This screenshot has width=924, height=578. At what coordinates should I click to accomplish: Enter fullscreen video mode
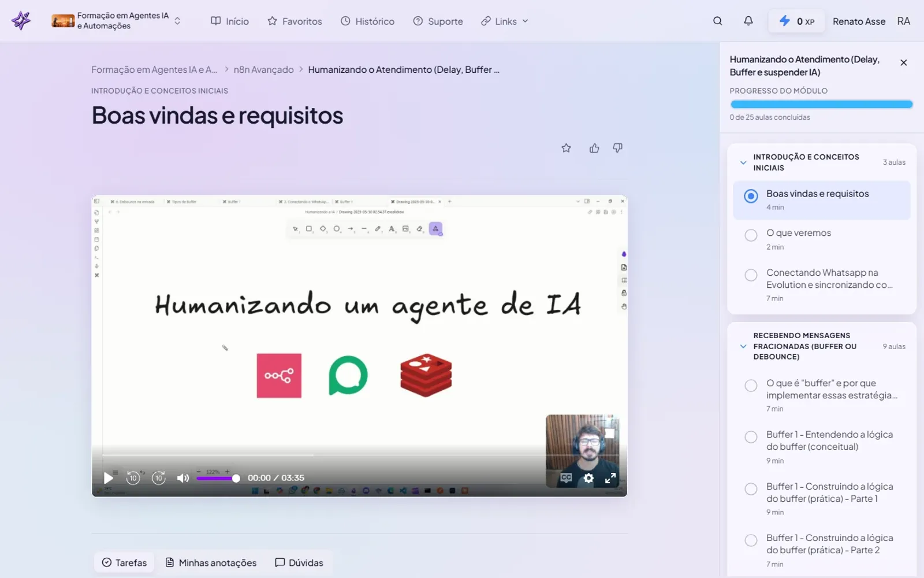(x=610, y=478)
